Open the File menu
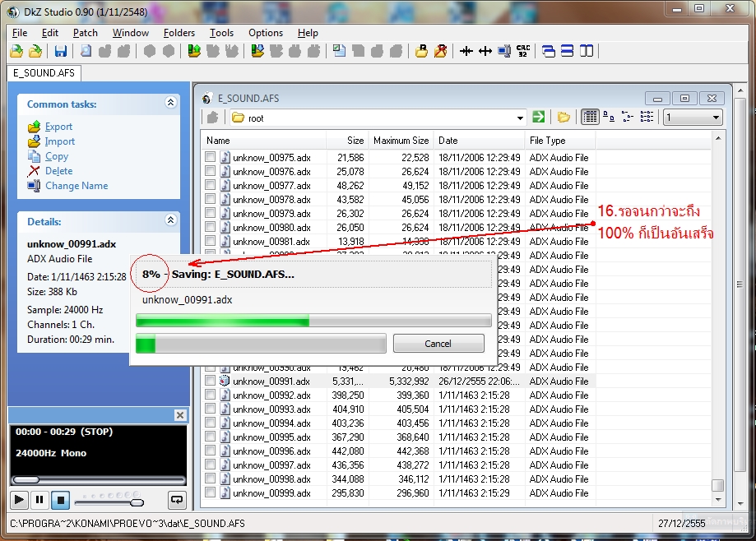 tap(20, 33)
